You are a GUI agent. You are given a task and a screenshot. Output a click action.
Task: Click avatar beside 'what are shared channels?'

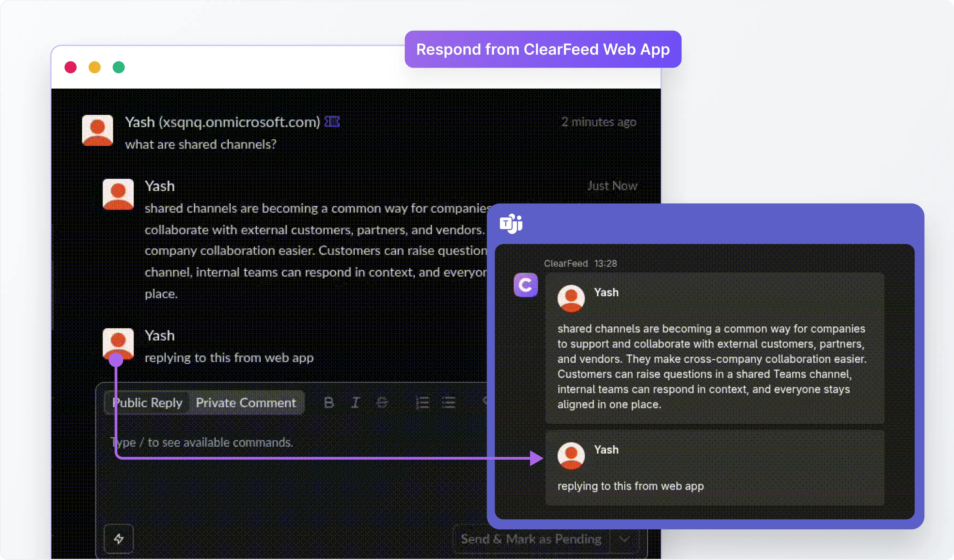[x=98, y=130]
